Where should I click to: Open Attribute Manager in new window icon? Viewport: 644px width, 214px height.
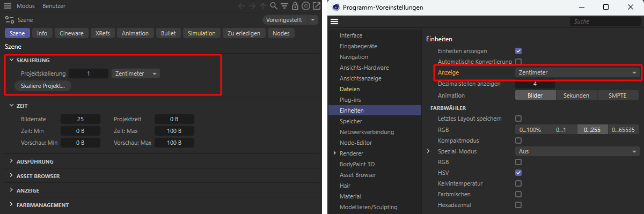click(316, 6)
